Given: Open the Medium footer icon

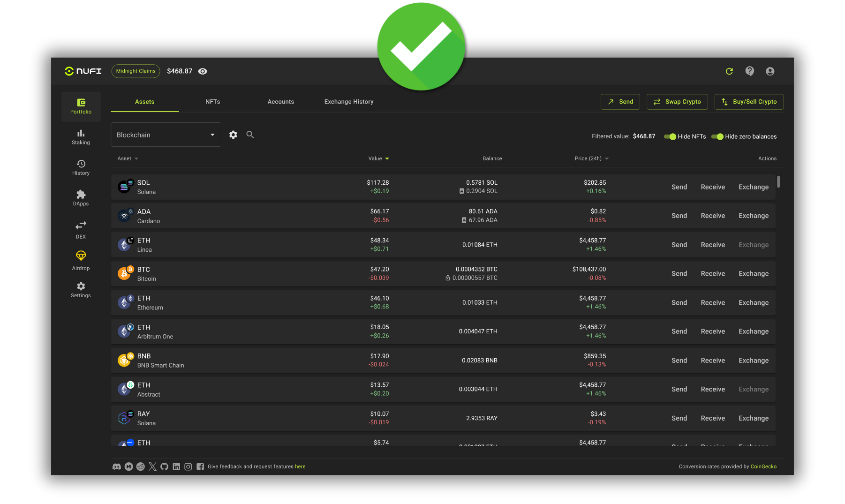Looking at the screenshot, I should coord(128,466).
